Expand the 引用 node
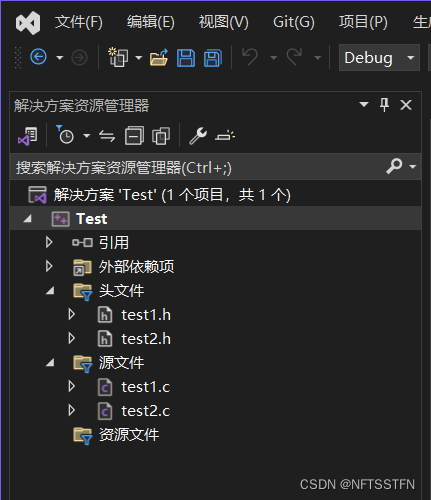The image size is (431, 500). [49, 242]
